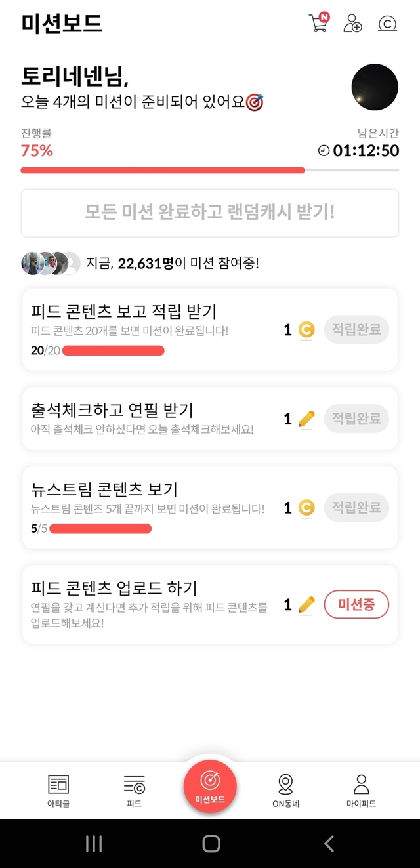Tap the add friend icon
Viewport: 420px width, 868px height.
[352, 24]
